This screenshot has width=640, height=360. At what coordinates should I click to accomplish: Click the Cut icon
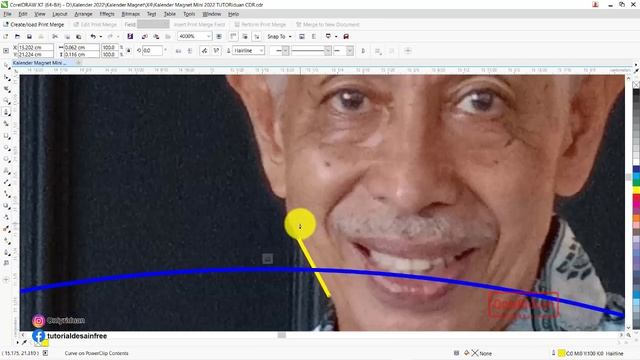[55, 36]
